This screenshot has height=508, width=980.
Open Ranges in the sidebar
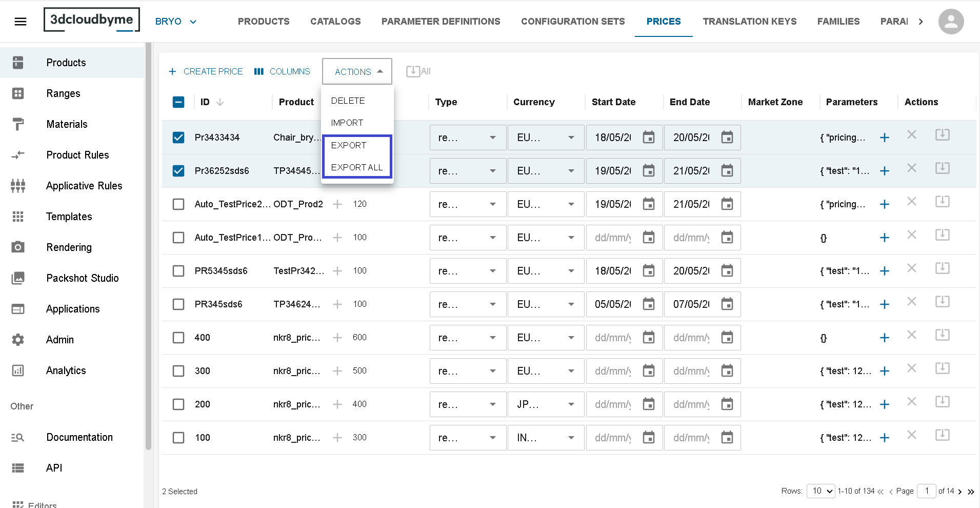click(72, 93)
